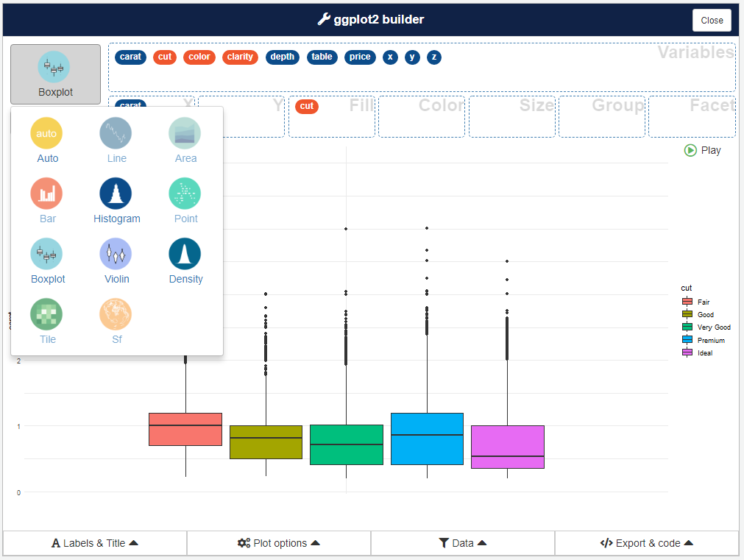
Task: Click the Play button
Action: click(x=703, y=150)
